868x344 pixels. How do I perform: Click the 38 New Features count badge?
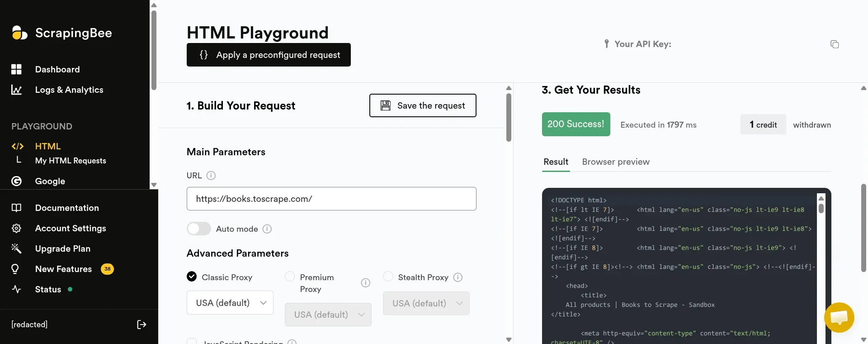click(x=107, y=269)
